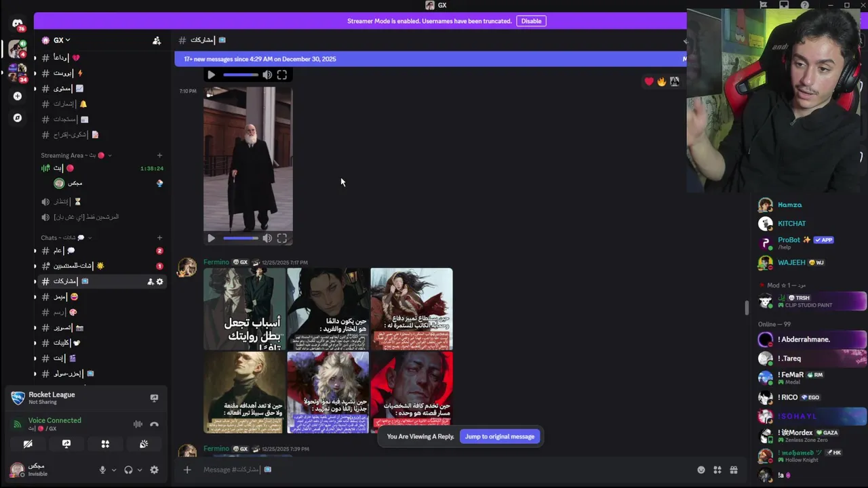
Task: Fullscreen the top video player
Action: [282, 75]
